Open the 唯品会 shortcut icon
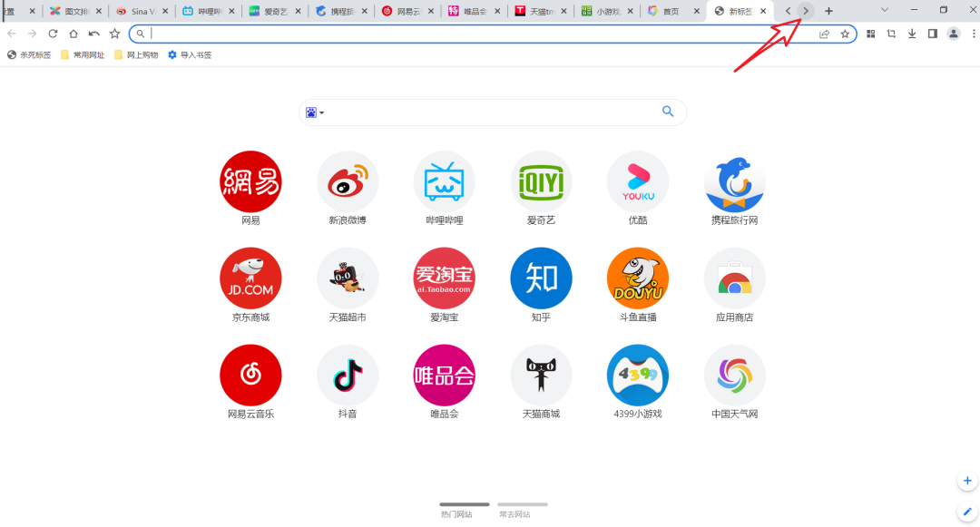 pyautogui.click(x=445, y=376)
